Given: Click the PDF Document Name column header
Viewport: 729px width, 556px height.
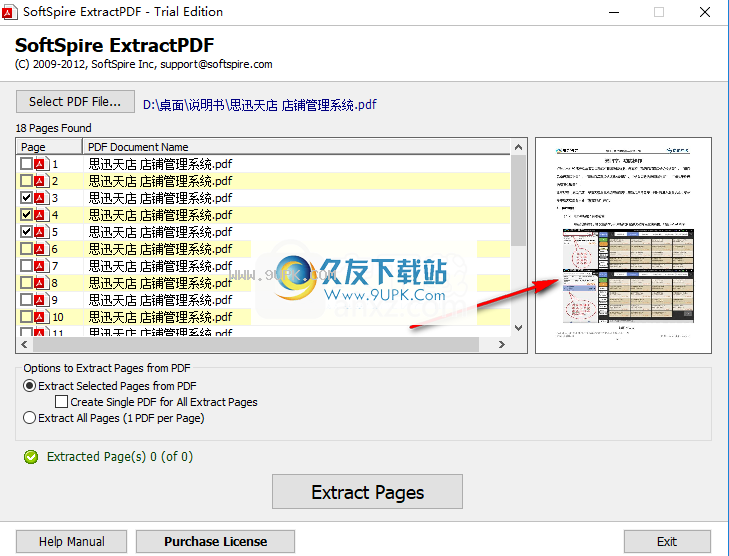Looking at the screenshot, I should pos(296,147).
